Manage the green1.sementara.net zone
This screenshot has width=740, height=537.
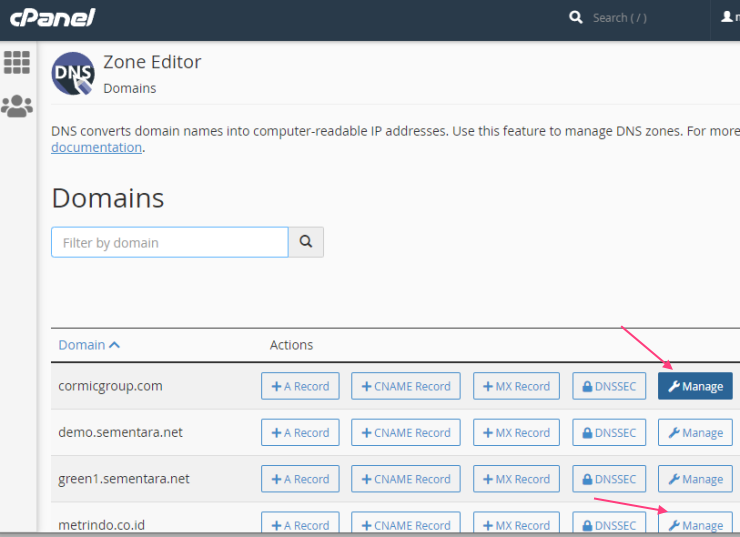click(x=695, y=478)
